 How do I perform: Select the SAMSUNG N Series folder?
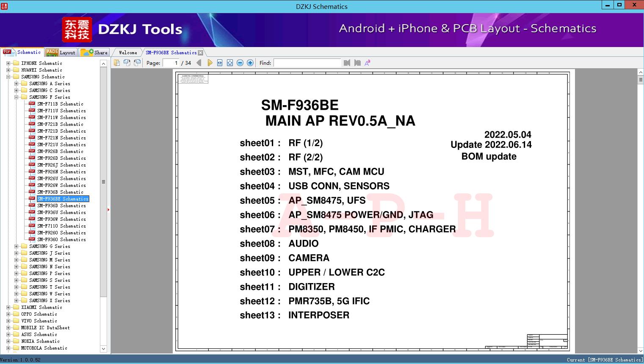(x=50, y=267)
